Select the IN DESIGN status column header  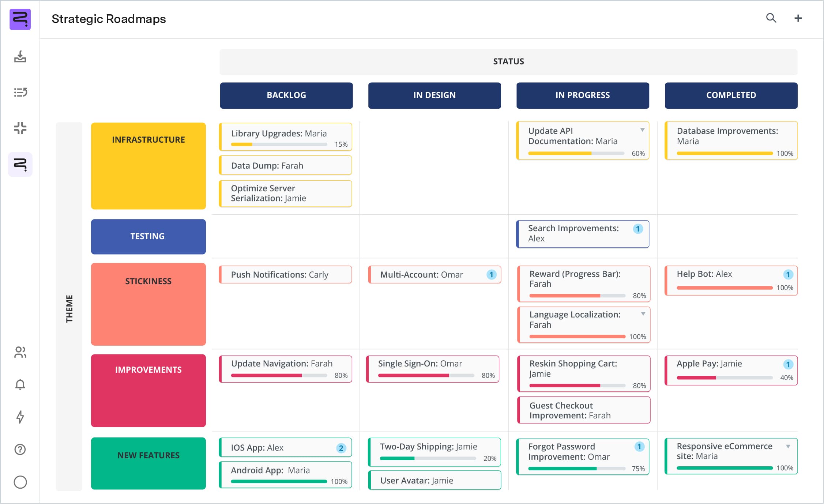click(x=434, y=95)
